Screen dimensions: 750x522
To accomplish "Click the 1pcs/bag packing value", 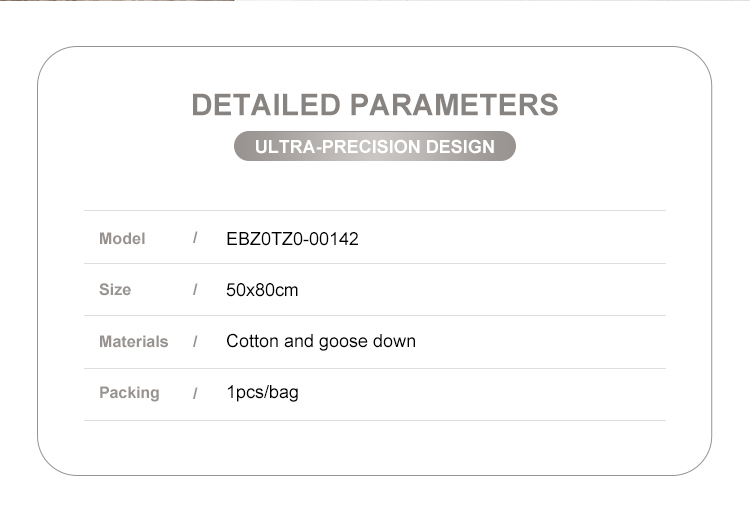I will [262, 392].
